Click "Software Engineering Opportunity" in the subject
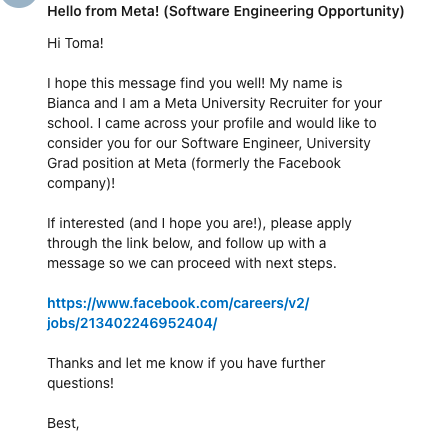Viewport: 442px width, 433px height. tap(283, 11)
